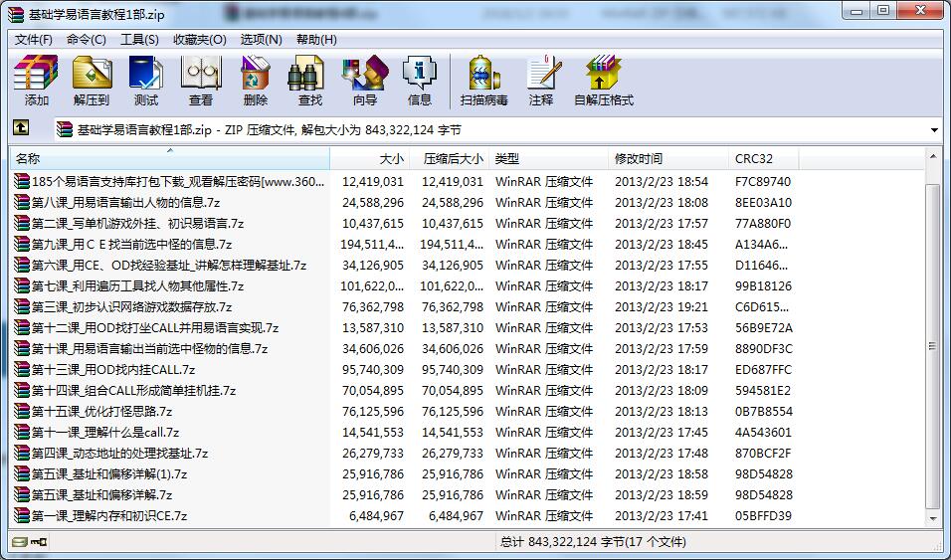951x560 pixels.
Task: Expand the archive path dropdown
Action: tap(934, 130)
